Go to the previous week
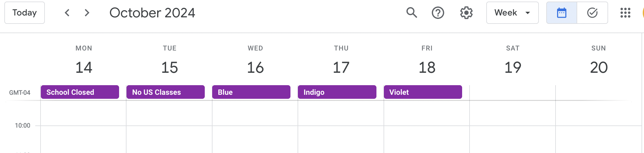 [67, 13]
